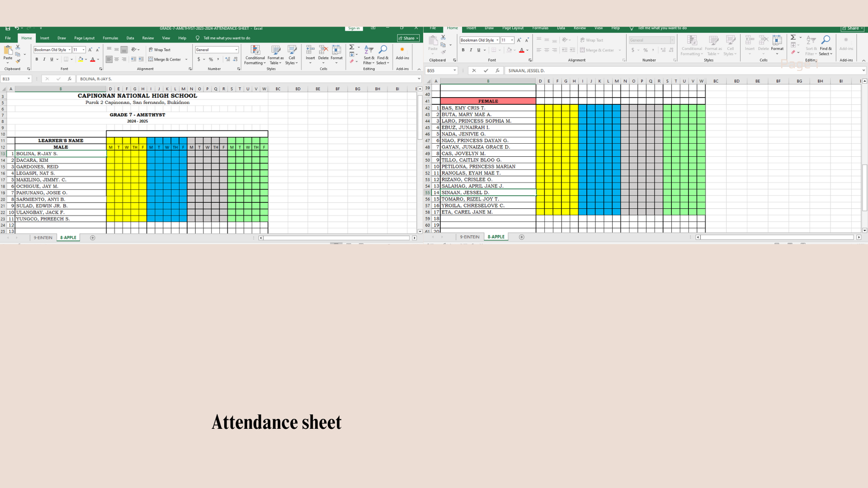
Task: Select cell with SINAAN, JESSEL D.
Action: pos(487,192)
